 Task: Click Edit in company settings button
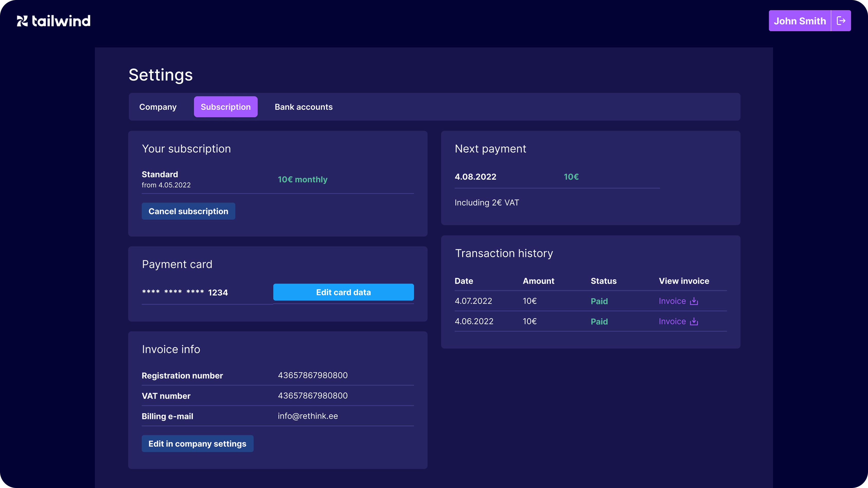pos(197,444)
